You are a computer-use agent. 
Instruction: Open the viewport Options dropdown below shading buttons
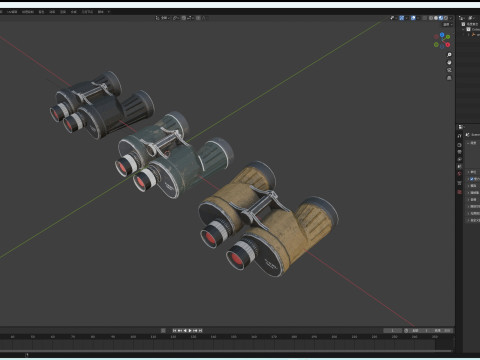click(x=447, y=25)
